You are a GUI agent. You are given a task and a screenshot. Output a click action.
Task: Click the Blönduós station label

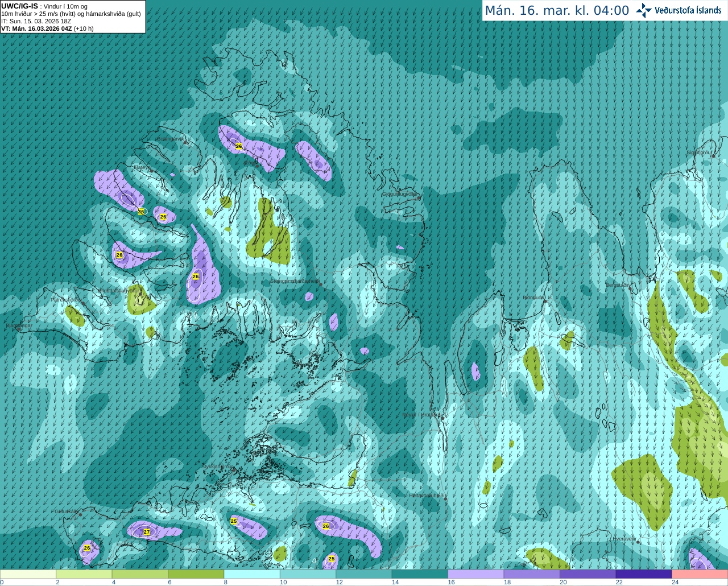pos(533,298)
